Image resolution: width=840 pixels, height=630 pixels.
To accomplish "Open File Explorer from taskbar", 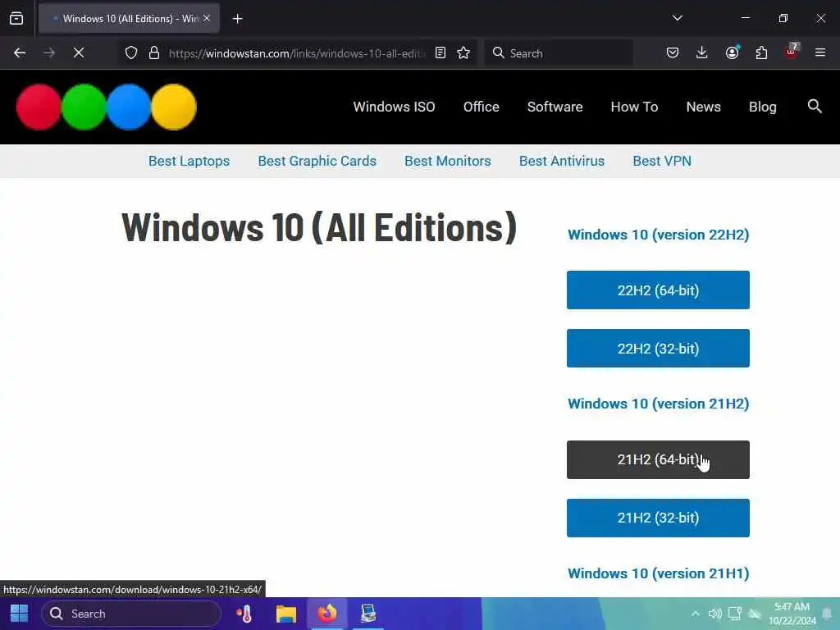I will tap(286, 614).
